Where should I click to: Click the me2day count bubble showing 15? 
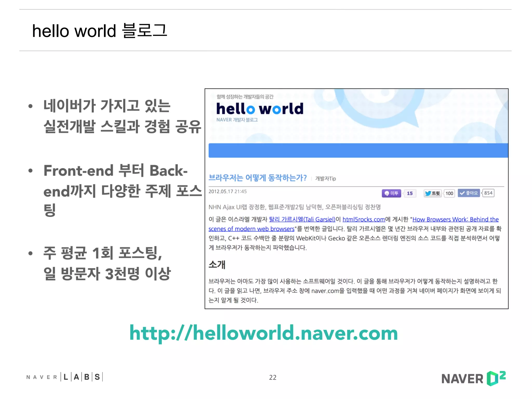(410, 193)
